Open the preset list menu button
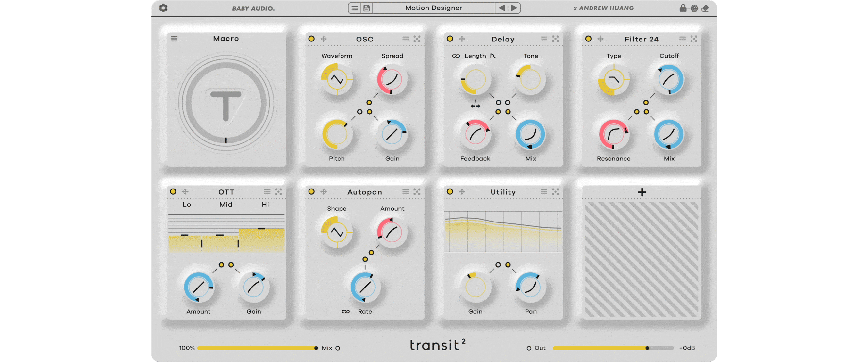 tap(354, 8)
